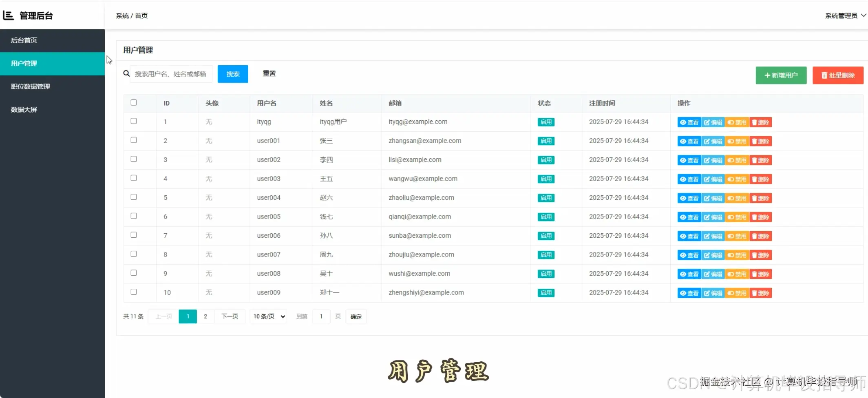Click the magnifier search icon
This screenshot has width=868, height=398.
[126, 73]
